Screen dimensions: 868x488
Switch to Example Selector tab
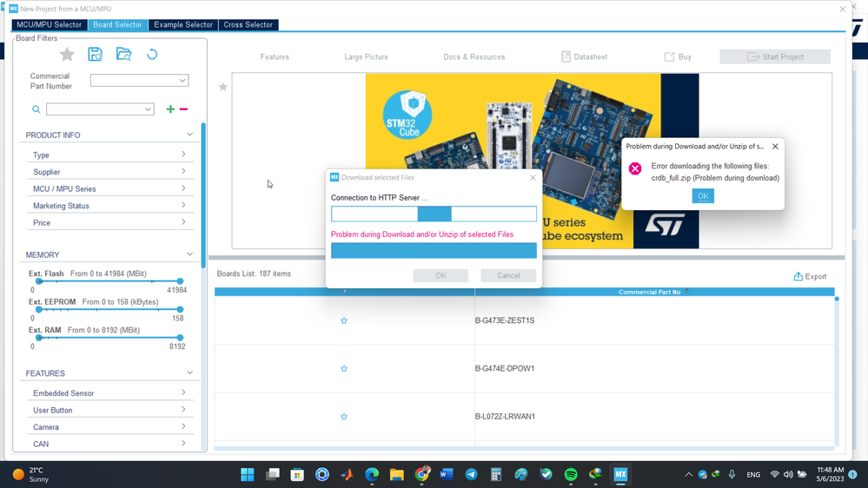click(183, 25)
